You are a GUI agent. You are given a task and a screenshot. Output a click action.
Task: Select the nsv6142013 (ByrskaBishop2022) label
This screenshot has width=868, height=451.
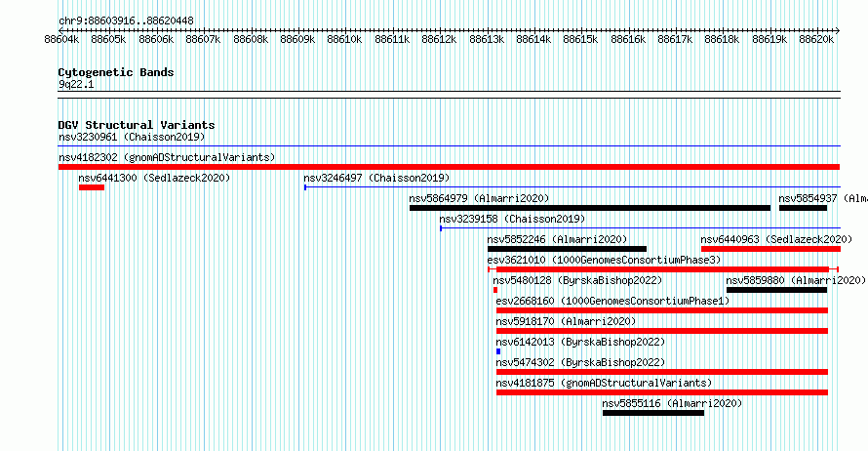(x=580, y=342)
